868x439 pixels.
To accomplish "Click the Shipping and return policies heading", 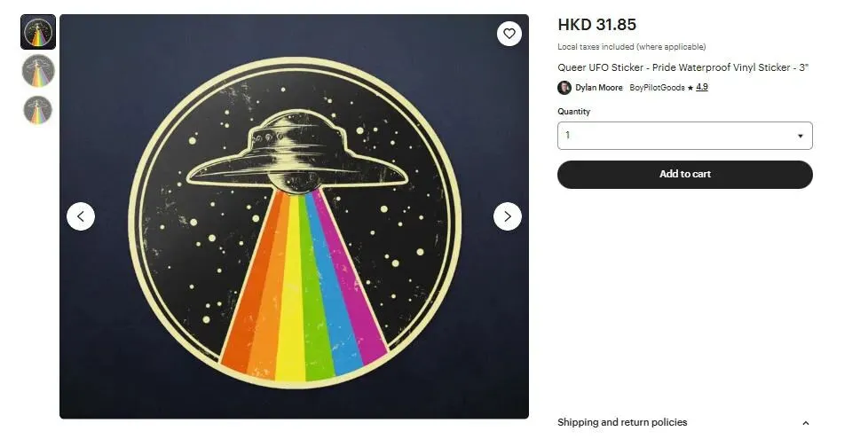I will 621,422.
